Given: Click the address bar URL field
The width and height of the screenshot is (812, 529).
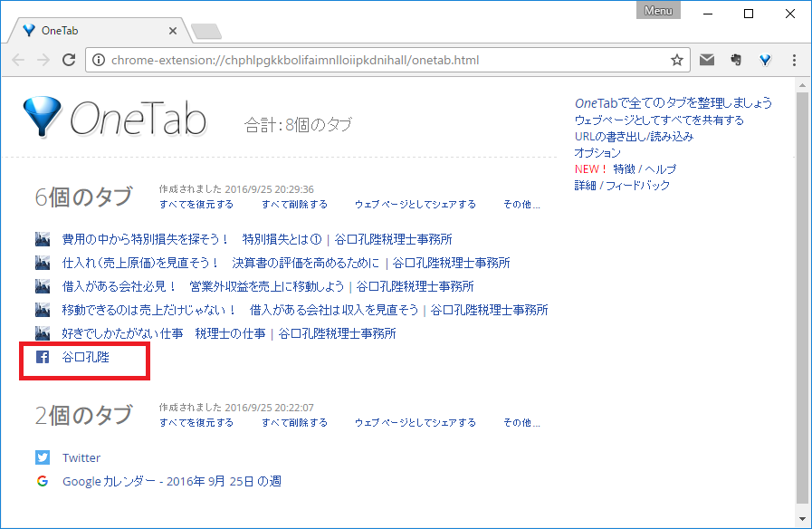Looking at the screenshot, I should 380,61.
